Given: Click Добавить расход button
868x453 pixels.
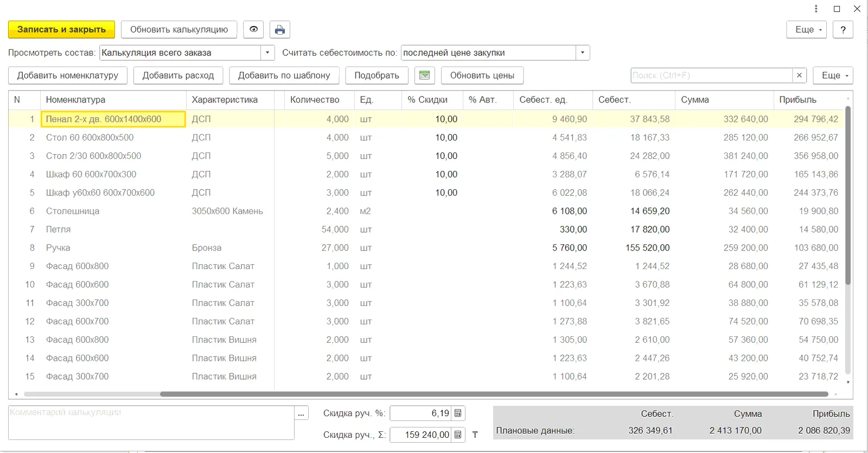Looking at the screenshot, I should tap(178, 75).
